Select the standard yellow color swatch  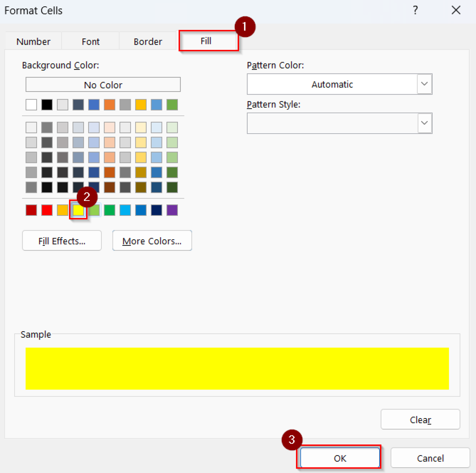pyautogui.click(x=78, y=210)
